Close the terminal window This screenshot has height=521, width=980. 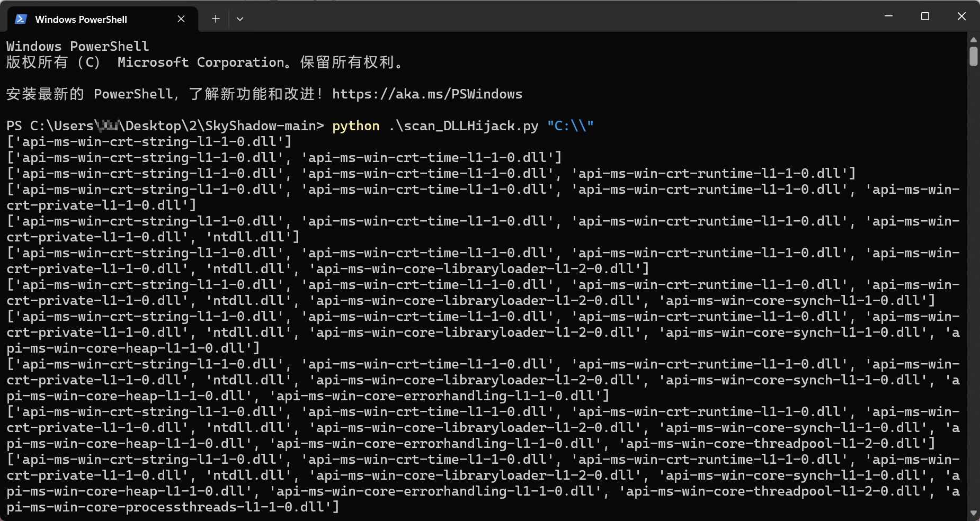tap(961, 16)
